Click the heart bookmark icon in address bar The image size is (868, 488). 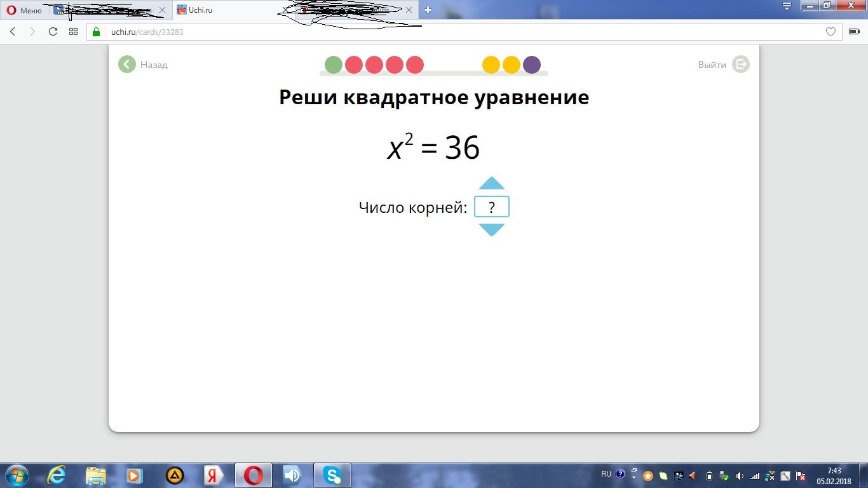coord(831,31)
